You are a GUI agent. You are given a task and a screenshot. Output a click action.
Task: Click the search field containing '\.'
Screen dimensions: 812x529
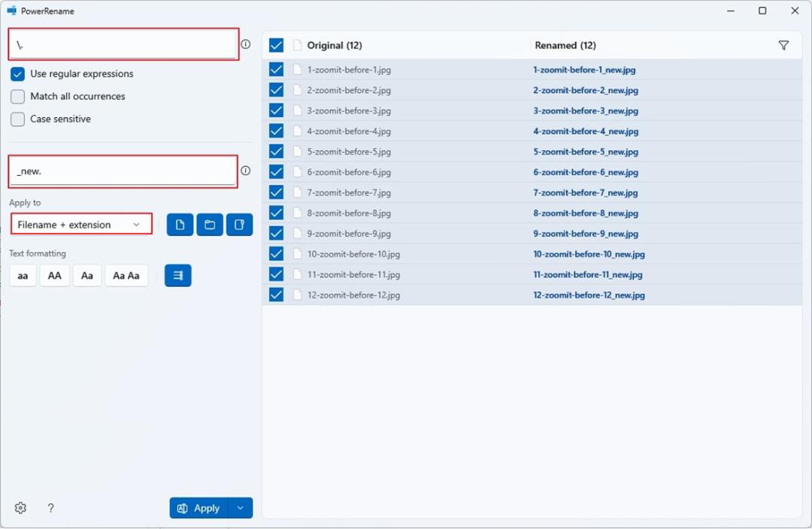click(x=123, y=44)
